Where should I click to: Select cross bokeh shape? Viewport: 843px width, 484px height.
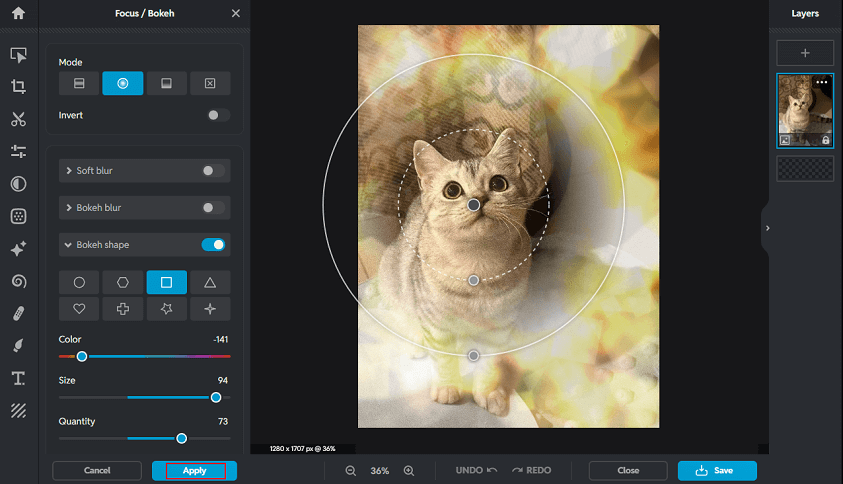click(123, 309)
